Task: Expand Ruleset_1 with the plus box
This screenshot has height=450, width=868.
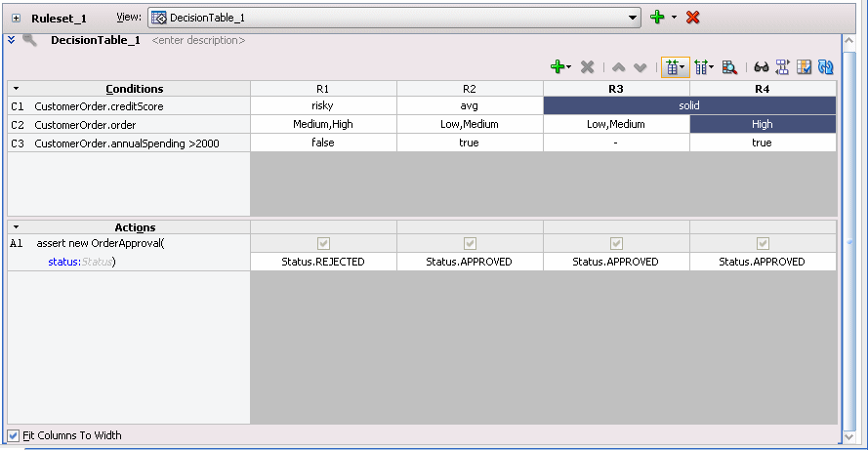Action: [16, 19]
